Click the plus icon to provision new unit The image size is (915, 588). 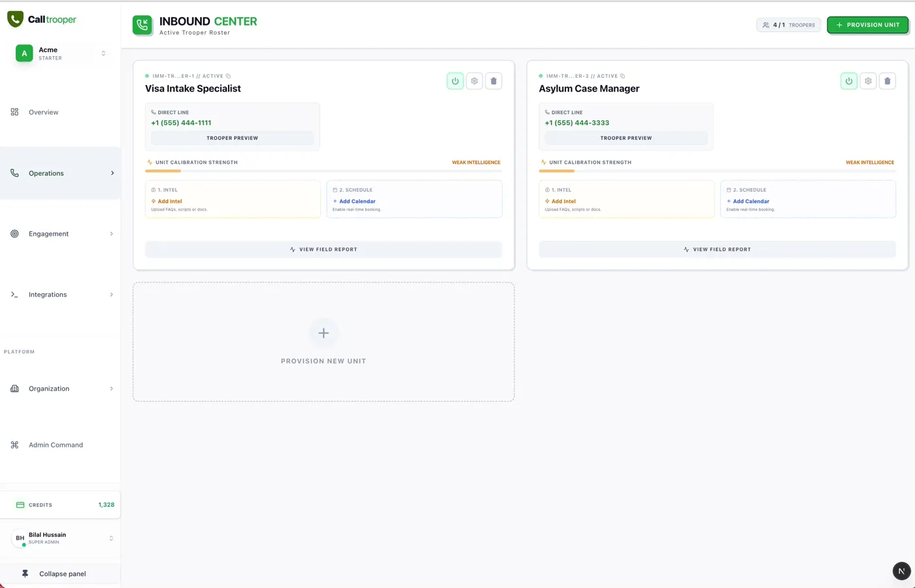coord(324,333)
